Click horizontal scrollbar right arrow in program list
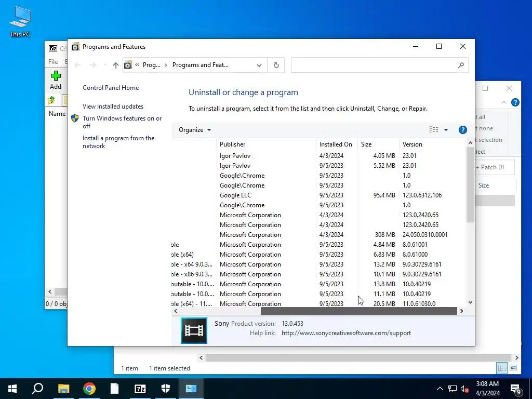The width and height of the screenshot is (532, 399). 461,311
